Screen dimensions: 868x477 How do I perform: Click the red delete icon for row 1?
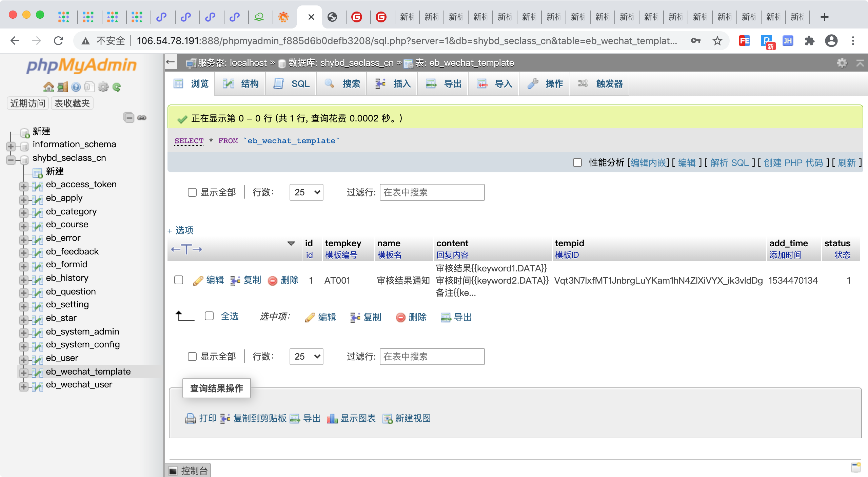(x=272, y=281)
